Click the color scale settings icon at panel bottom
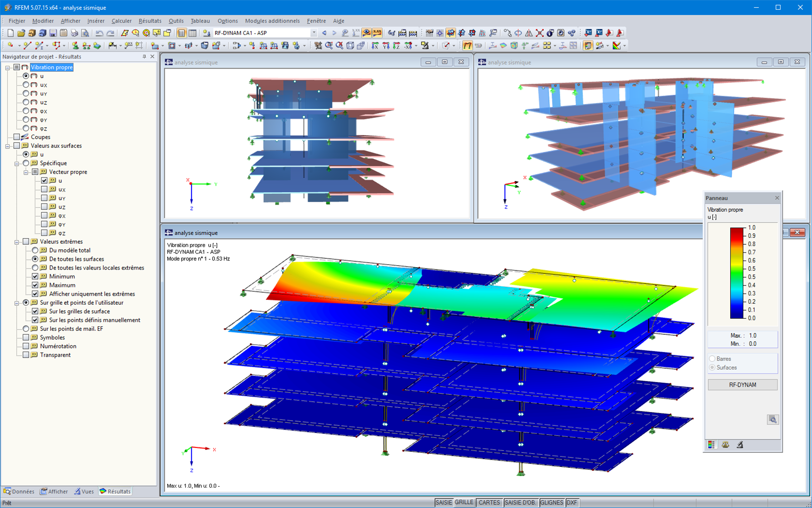812x508 pixels. point(711,444)
